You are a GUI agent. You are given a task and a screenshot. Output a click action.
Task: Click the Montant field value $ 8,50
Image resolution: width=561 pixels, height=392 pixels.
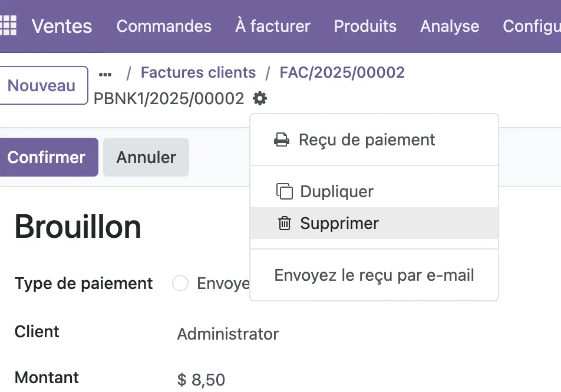(x=201, y=380)
